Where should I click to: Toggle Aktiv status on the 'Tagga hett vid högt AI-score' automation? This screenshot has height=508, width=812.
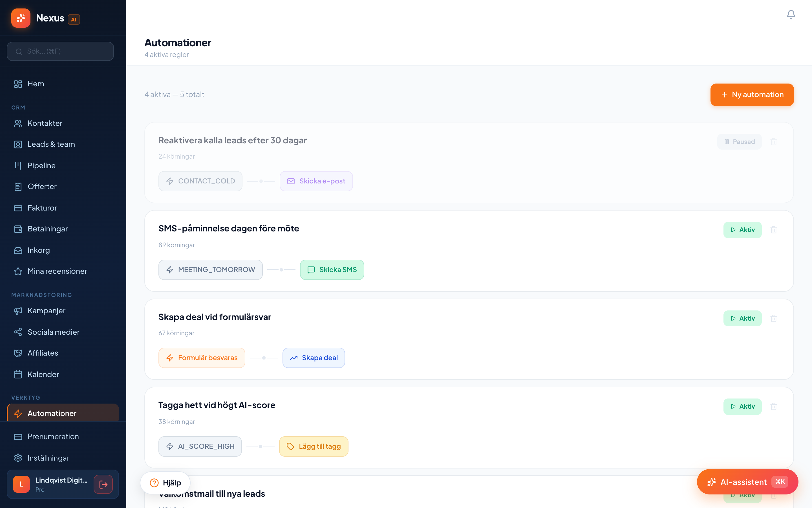tap(742, 406)
